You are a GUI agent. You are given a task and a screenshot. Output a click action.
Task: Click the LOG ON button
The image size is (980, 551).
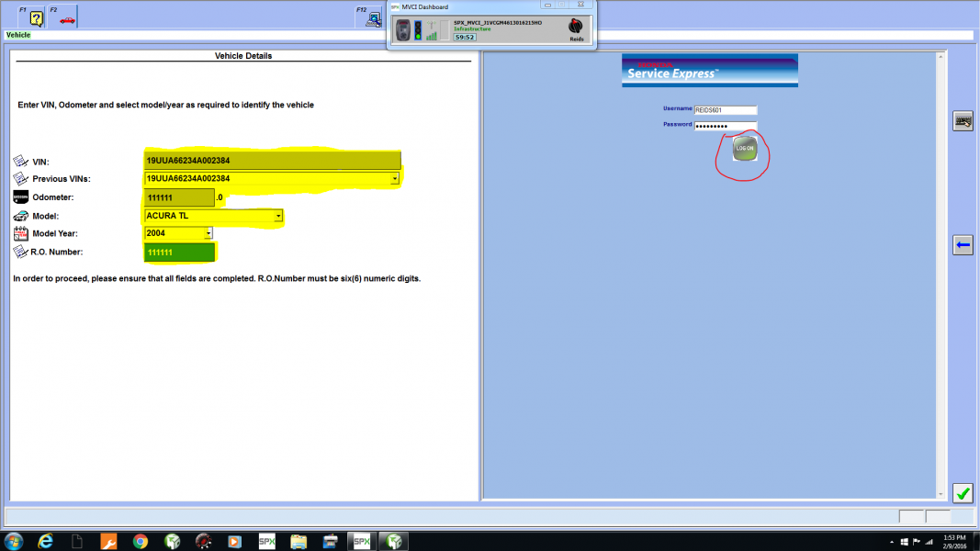744,149
